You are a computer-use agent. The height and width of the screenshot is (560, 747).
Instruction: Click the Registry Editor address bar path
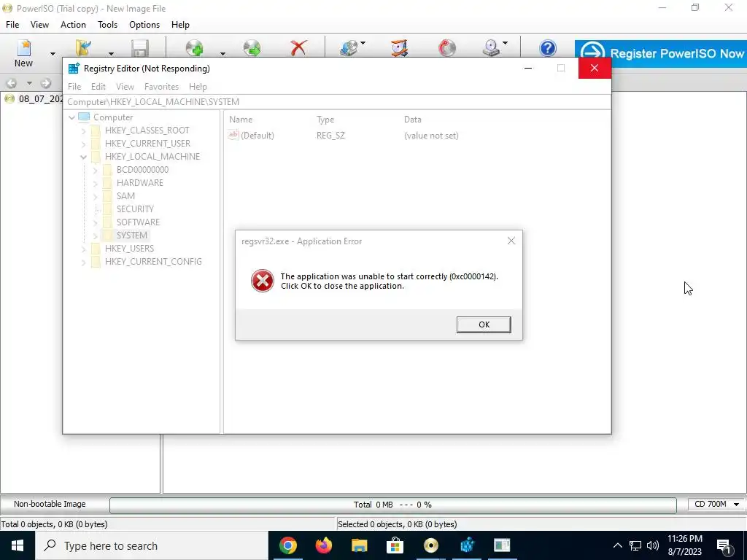153,102
